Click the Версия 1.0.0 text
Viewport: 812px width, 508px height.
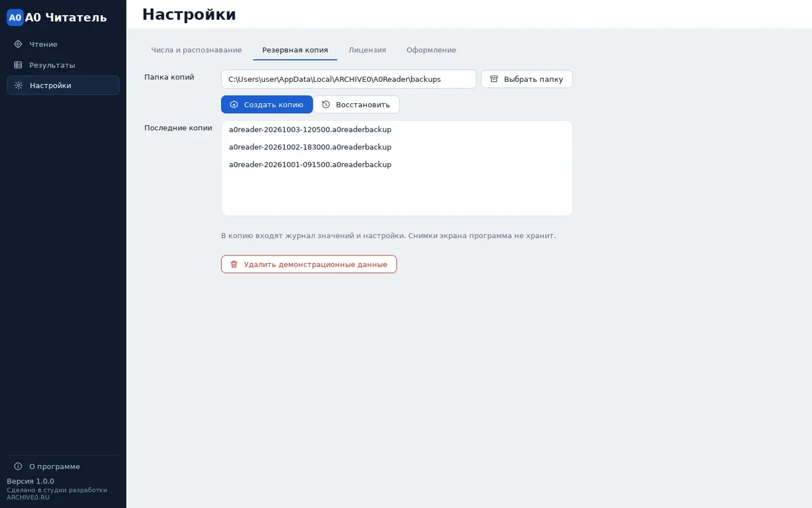(x=30, y=481)
